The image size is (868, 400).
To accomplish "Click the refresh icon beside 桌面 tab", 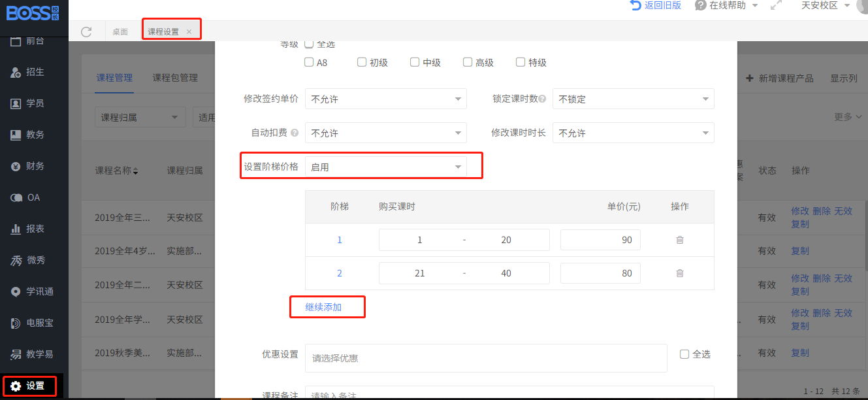I will click(86, 31).
